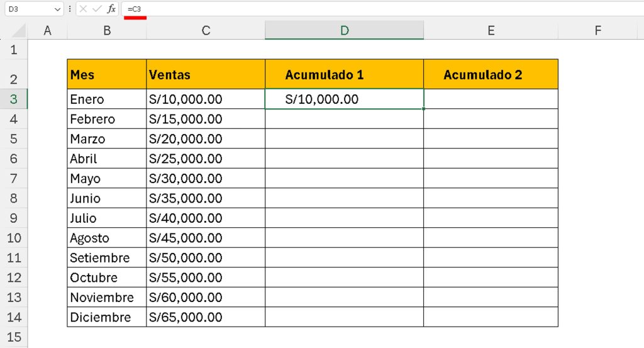
Task: Select column F header
Action: pyautogui.click(x=598, y=30)
